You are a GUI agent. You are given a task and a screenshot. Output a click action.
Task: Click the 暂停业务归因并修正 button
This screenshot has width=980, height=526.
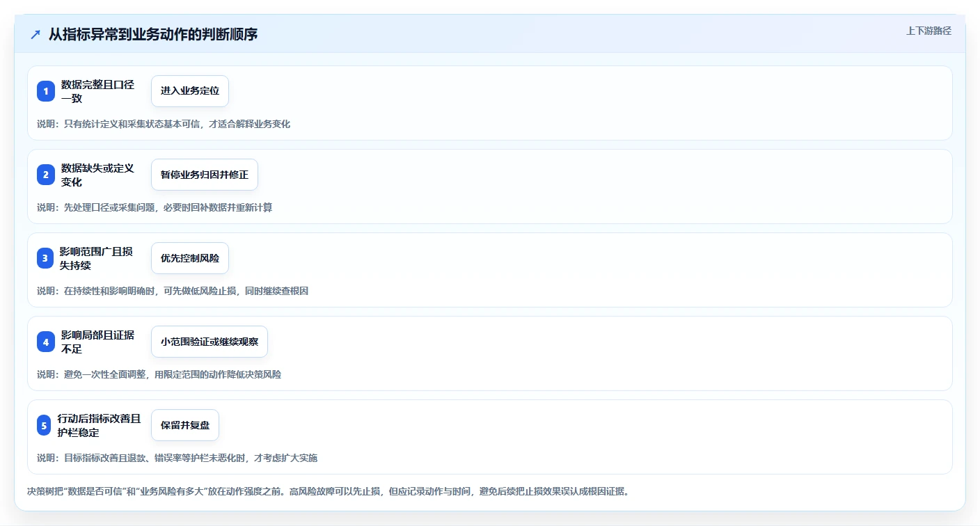click(205, 175)
